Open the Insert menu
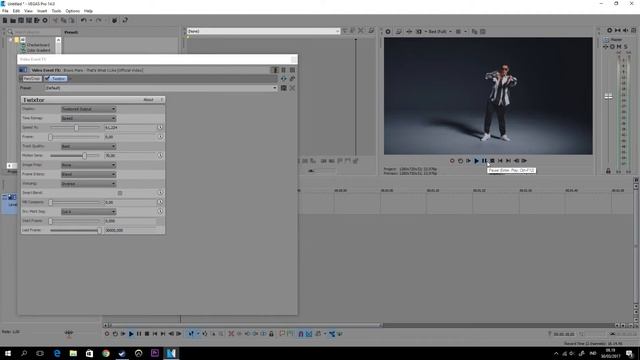The height and width of the screenshot is (360, 640). click(42, 11)
